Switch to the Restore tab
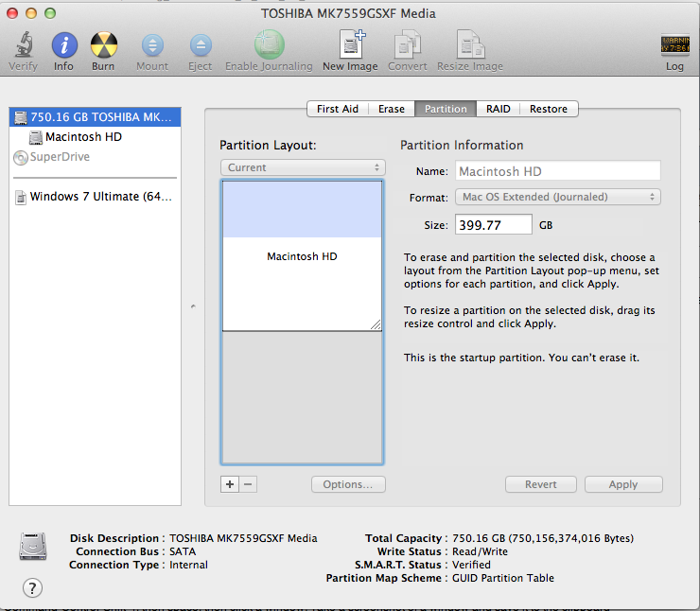This screenshot has height=611, width=700. pos(549,109)
